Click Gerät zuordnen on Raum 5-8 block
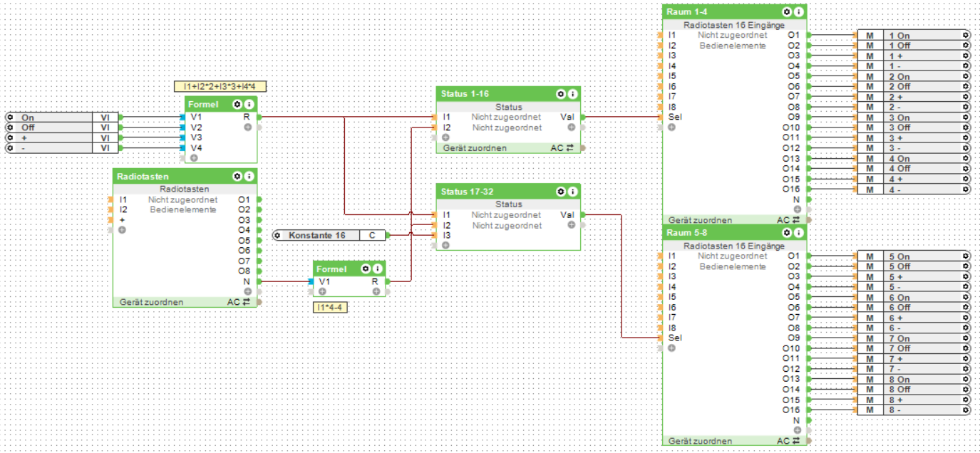The width and height of the screenshot is (980, 453). coord(700,441)
